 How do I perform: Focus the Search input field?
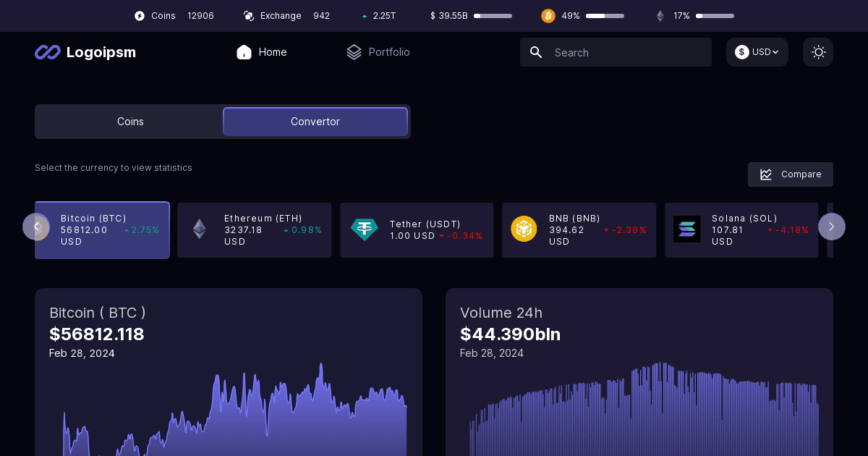[x=616, y=52]
